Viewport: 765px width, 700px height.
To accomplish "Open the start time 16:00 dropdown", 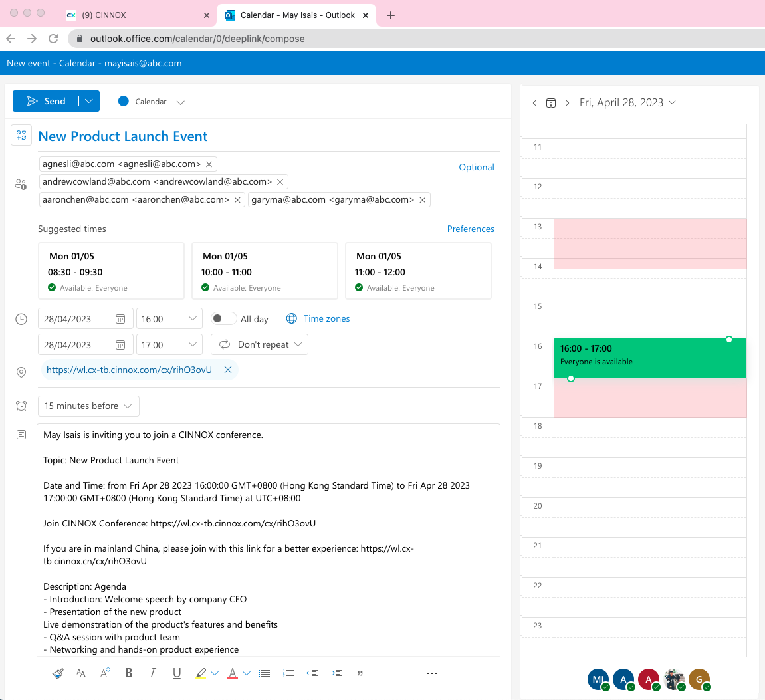I will click(169, 319).
